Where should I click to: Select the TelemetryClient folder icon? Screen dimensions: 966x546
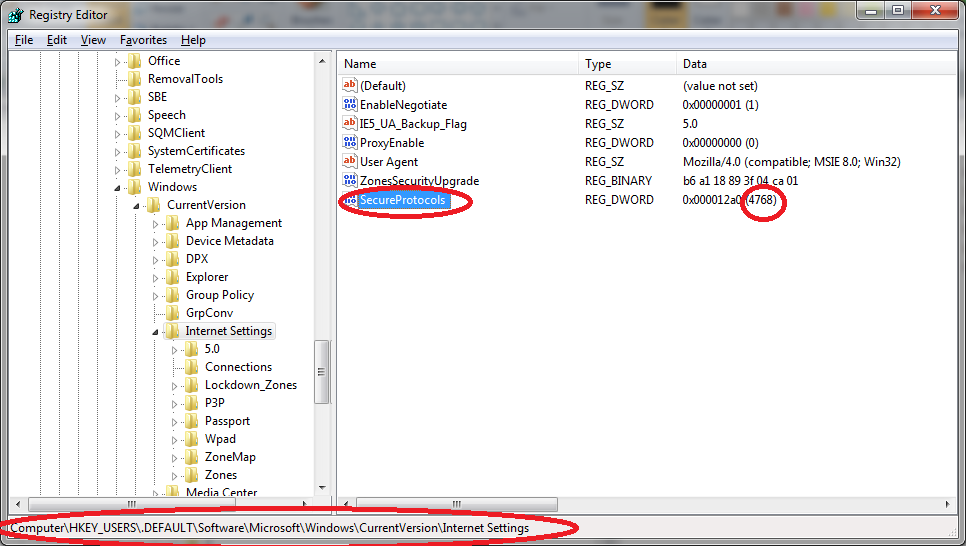(x=134, y=169)
